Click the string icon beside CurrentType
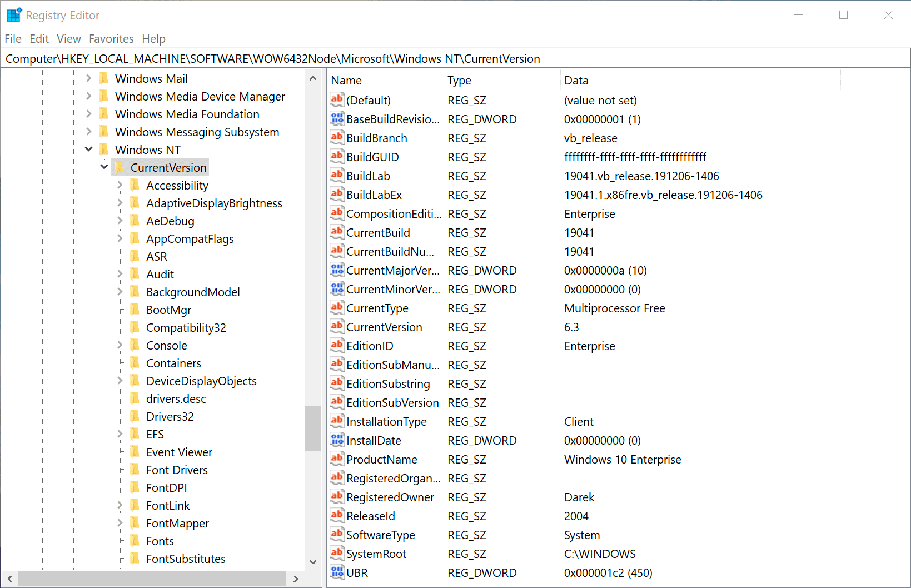 pos(337,307)
